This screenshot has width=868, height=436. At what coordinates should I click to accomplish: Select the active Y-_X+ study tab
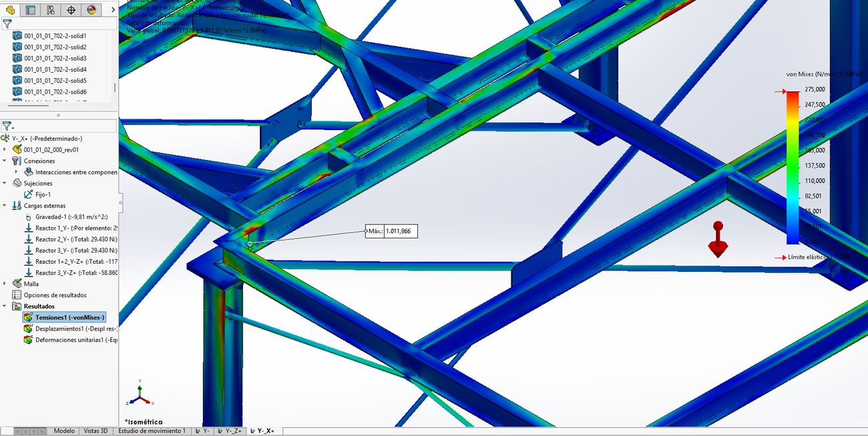[265, 431]
